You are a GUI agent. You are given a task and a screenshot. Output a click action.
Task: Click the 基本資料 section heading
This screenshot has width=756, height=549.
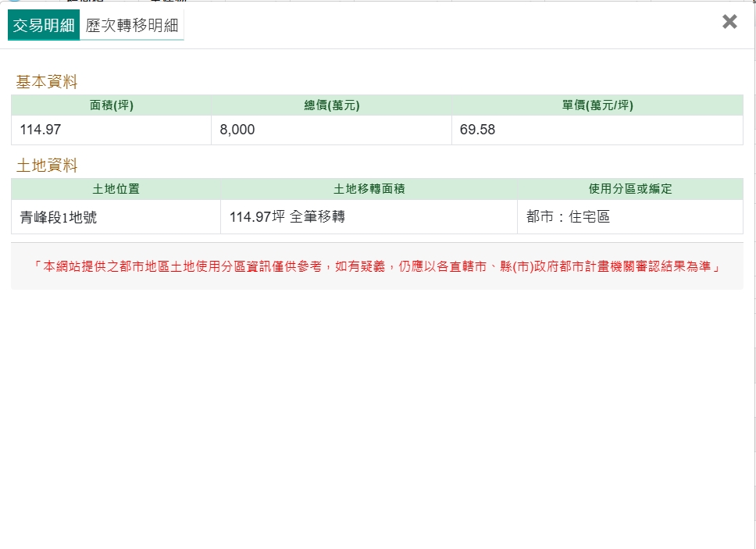point(47,82)
